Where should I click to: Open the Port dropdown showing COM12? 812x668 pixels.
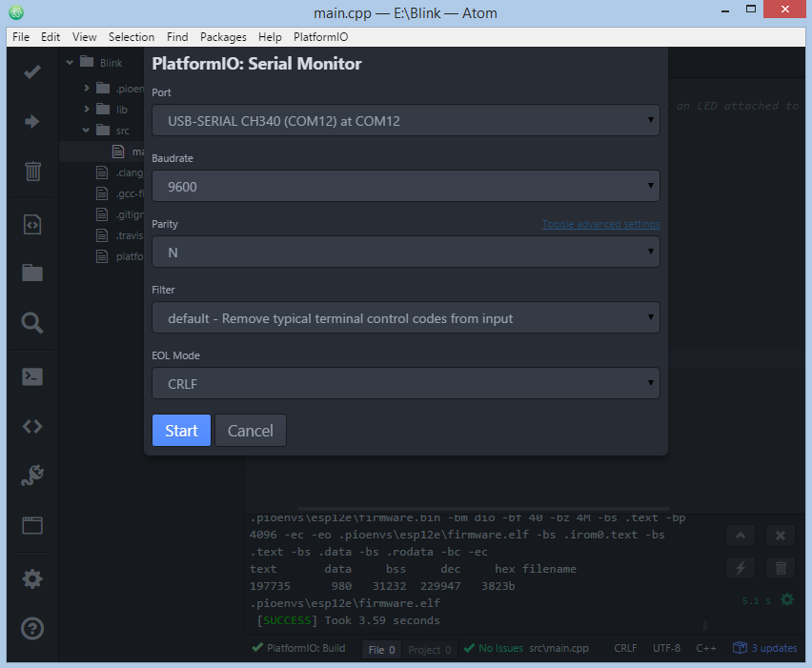click(x=405, y=121)
